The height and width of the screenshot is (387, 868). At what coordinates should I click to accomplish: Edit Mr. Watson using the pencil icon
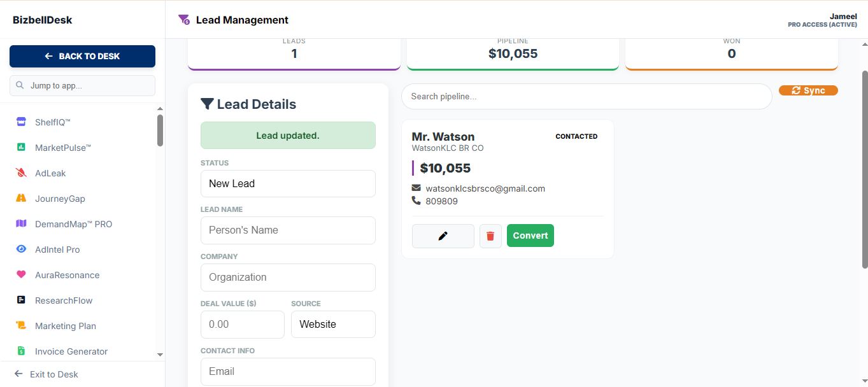443,235
